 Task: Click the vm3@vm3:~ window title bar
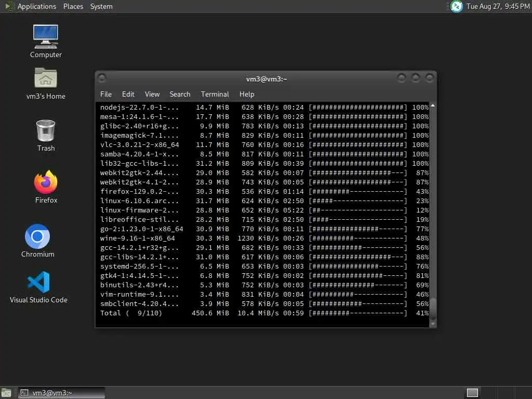[266, 79]
